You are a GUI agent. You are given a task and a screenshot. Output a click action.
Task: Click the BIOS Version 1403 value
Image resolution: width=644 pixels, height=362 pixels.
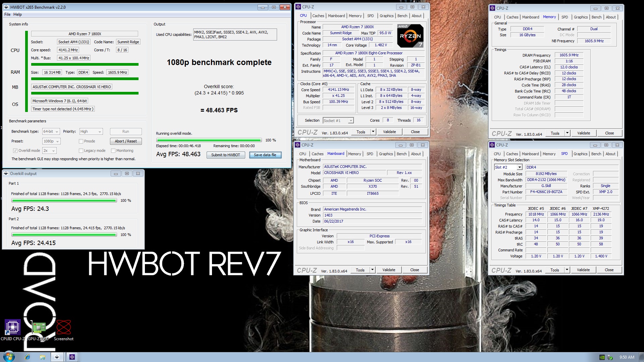[372, 215]
